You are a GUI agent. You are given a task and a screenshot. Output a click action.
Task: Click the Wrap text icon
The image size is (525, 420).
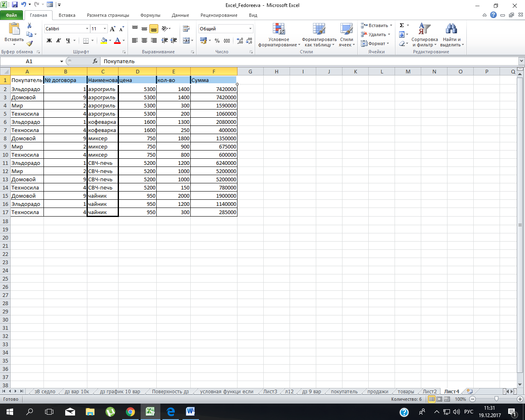(186, 29)
